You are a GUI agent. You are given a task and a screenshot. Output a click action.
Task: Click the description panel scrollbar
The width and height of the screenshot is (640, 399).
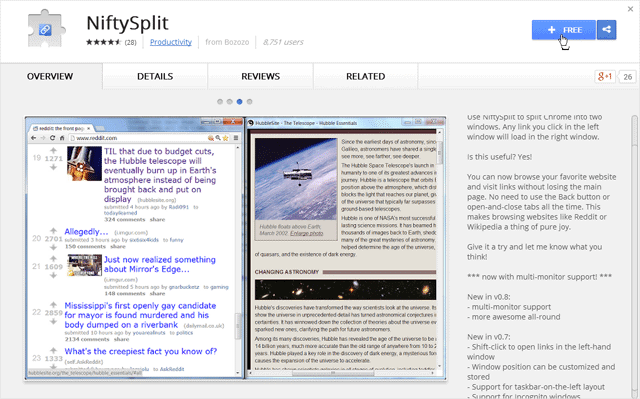click(635, 257)
